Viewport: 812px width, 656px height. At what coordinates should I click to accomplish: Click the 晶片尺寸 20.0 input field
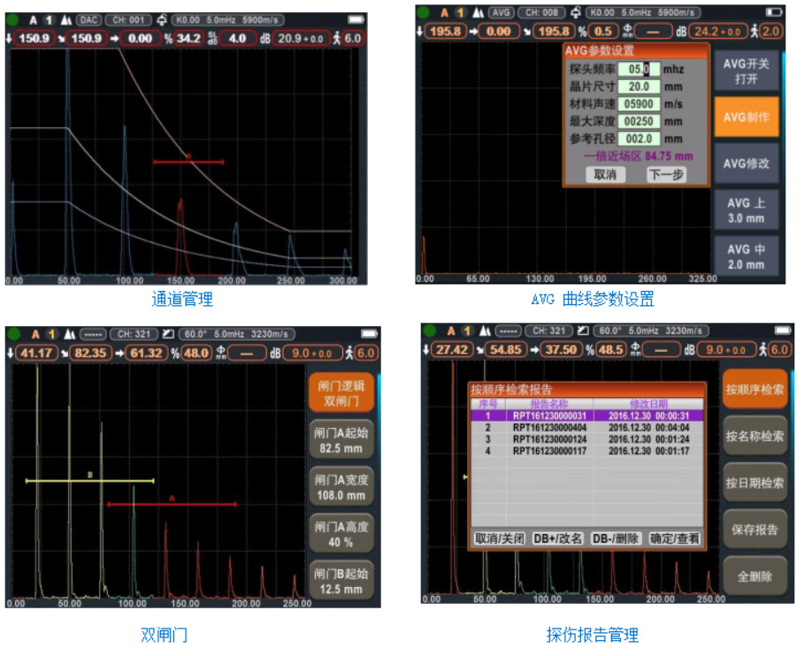point(639,87)
